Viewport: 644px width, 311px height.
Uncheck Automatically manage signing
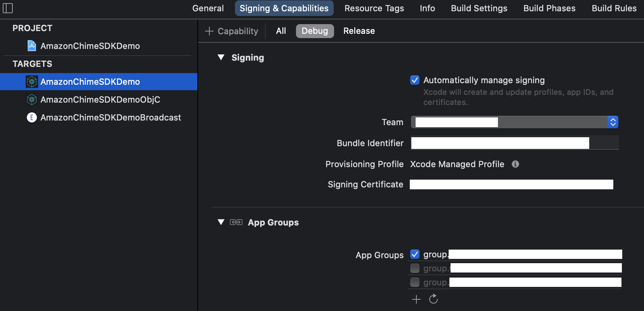click(x=415, y=80)
